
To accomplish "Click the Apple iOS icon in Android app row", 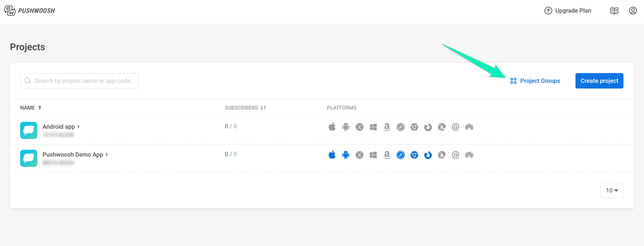I will tap(332, 127).
